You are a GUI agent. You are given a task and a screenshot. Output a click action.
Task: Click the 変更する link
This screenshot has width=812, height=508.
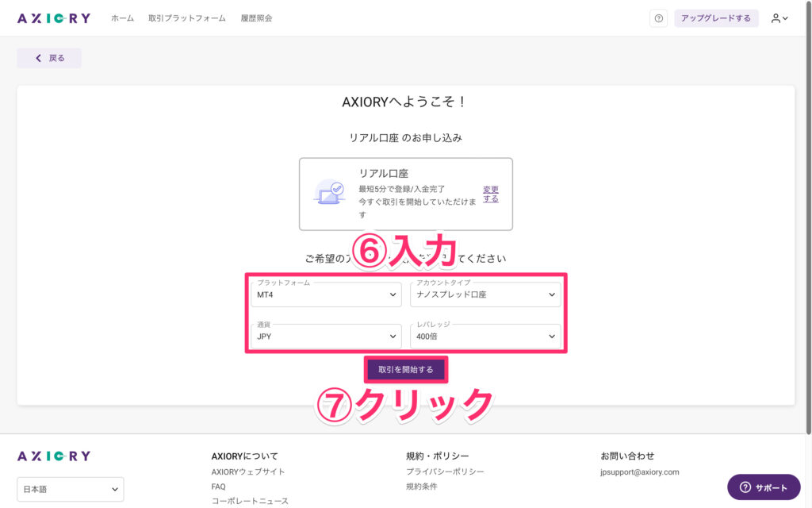click(490, 194)
